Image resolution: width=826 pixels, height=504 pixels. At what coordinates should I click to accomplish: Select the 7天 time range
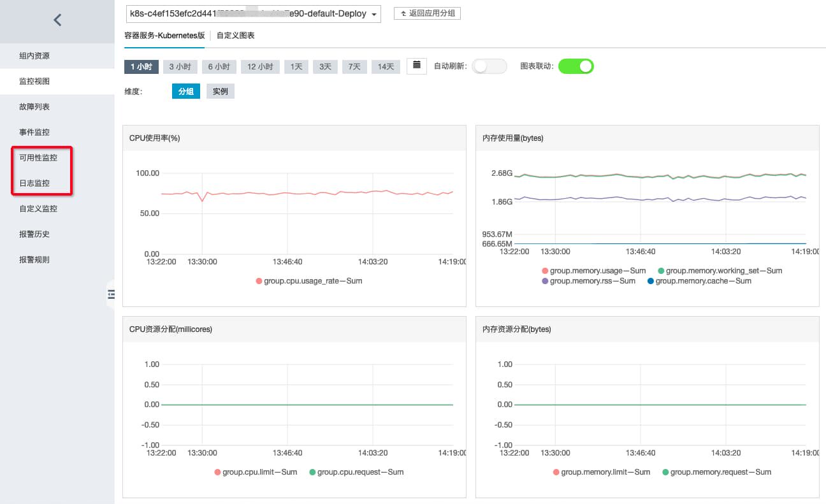pos(354,66)
